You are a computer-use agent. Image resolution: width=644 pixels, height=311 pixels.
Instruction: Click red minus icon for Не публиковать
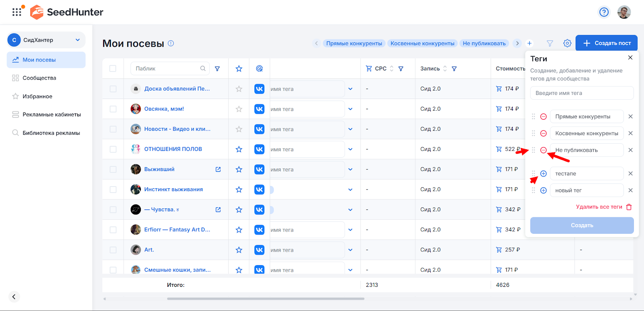(543, 150)
